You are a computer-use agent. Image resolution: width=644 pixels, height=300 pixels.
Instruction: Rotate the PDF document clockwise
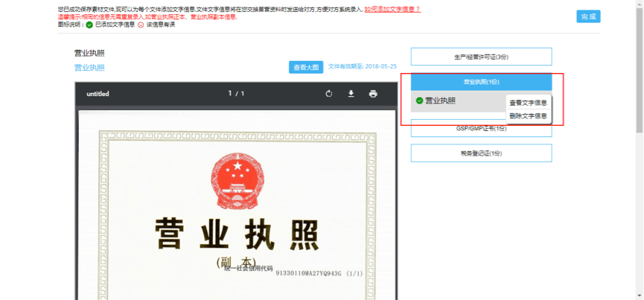pos(328,94)
